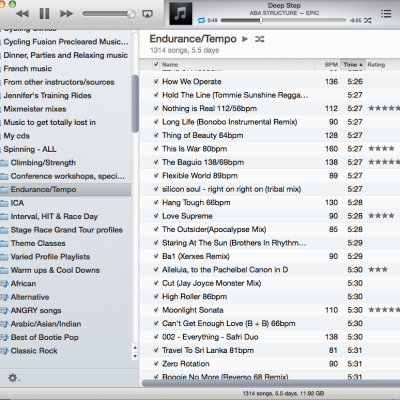Adjust the volume slider knob
Viewport: 400px width, 400px height.
pos(131,14)
